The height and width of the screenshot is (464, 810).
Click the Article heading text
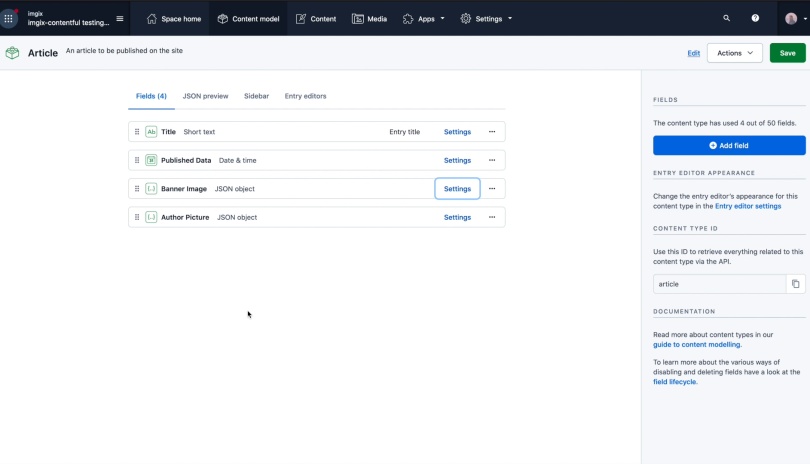(43, 53)
